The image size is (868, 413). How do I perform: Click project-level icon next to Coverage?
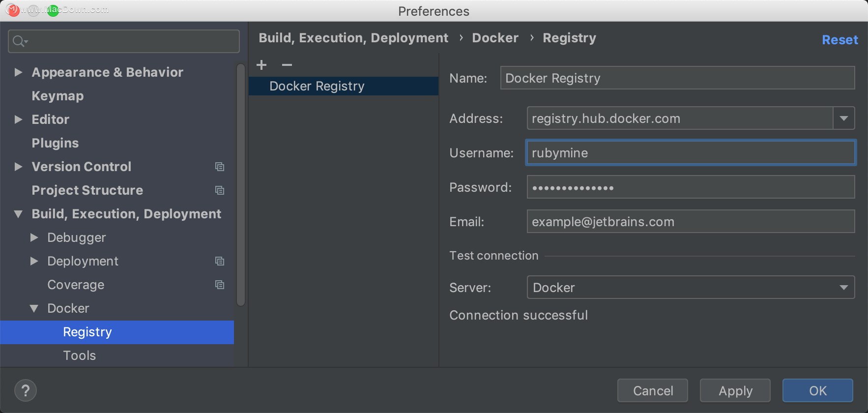(x=220, y=285)
